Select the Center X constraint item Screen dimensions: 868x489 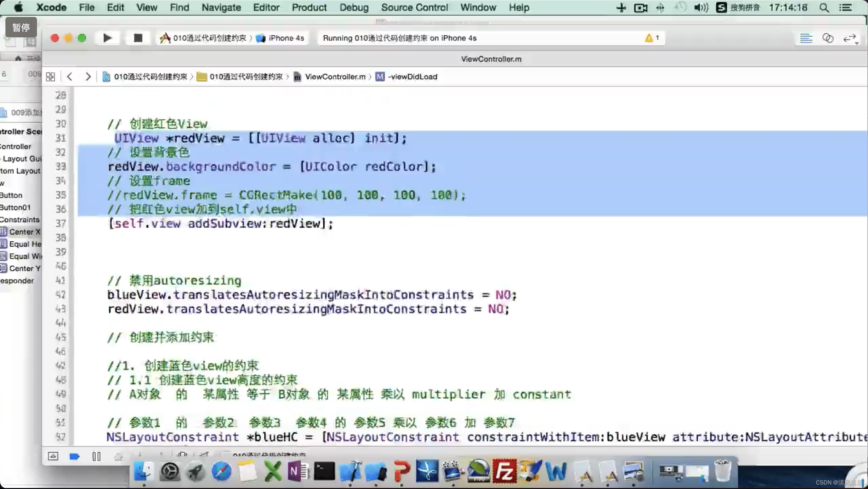tap(24, 232)
